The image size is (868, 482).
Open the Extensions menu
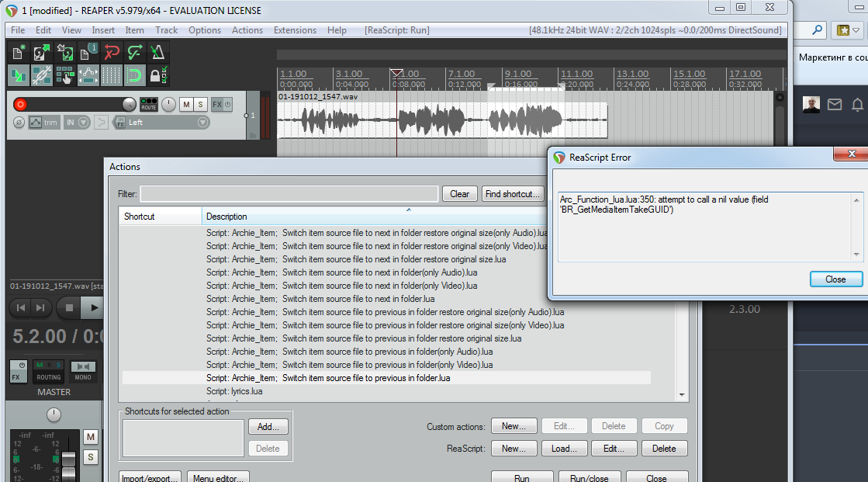(295, 30)
